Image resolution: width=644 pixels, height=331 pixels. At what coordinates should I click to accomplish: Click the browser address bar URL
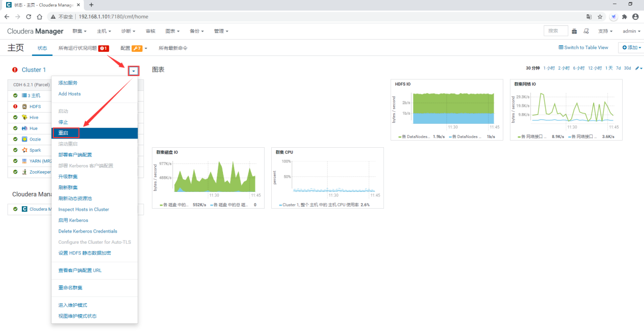point(113,17)
